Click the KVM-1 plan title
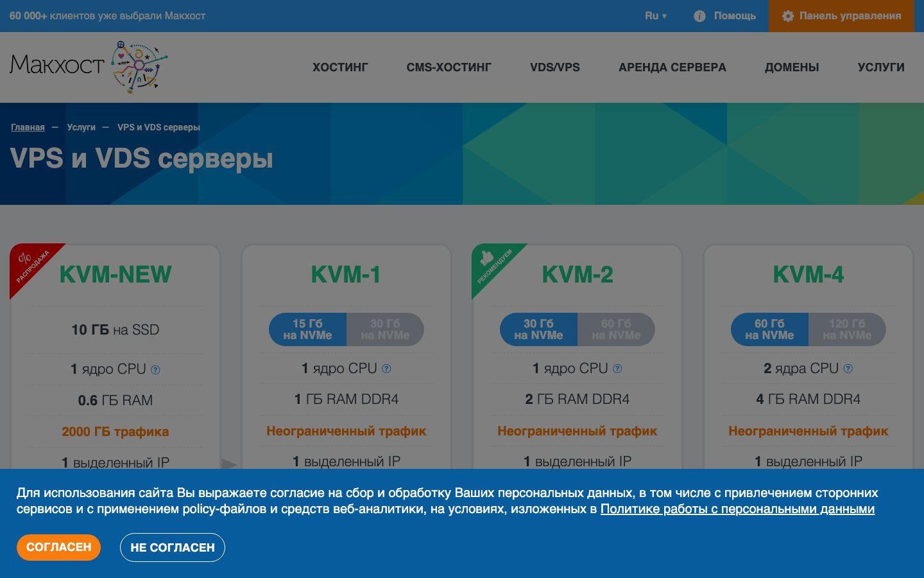Screen dimensions: 924x578 click(x=346, y=275)
